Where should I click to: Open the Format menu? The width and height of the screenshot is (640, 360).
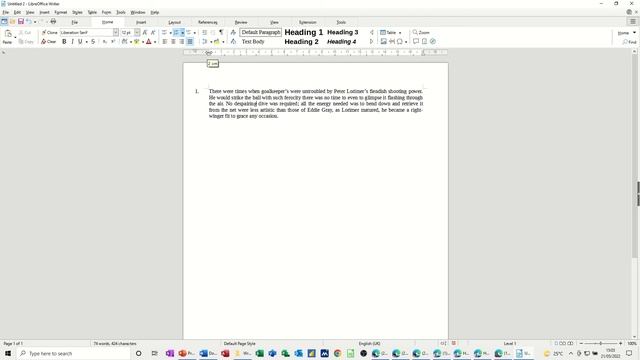[60, 12]
